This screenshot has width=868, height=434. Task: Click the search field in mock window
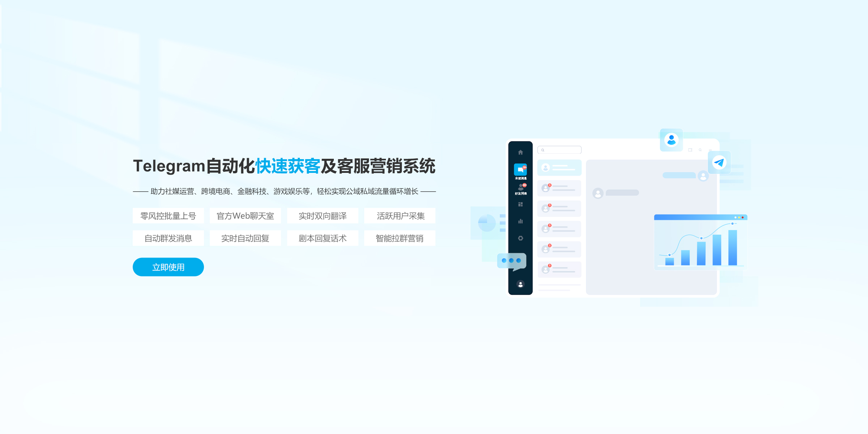tap(559, 150)
